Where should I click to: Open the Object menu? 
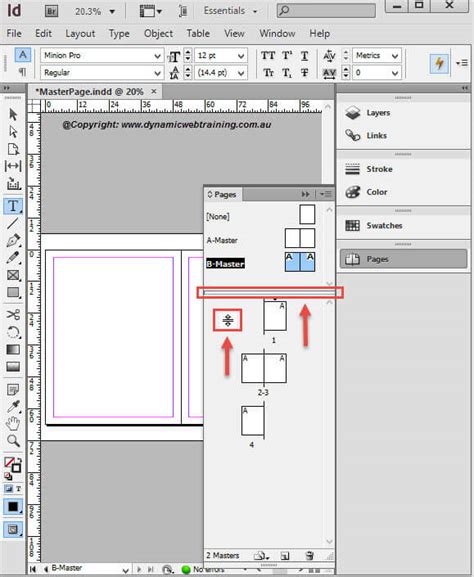[158, 33]
